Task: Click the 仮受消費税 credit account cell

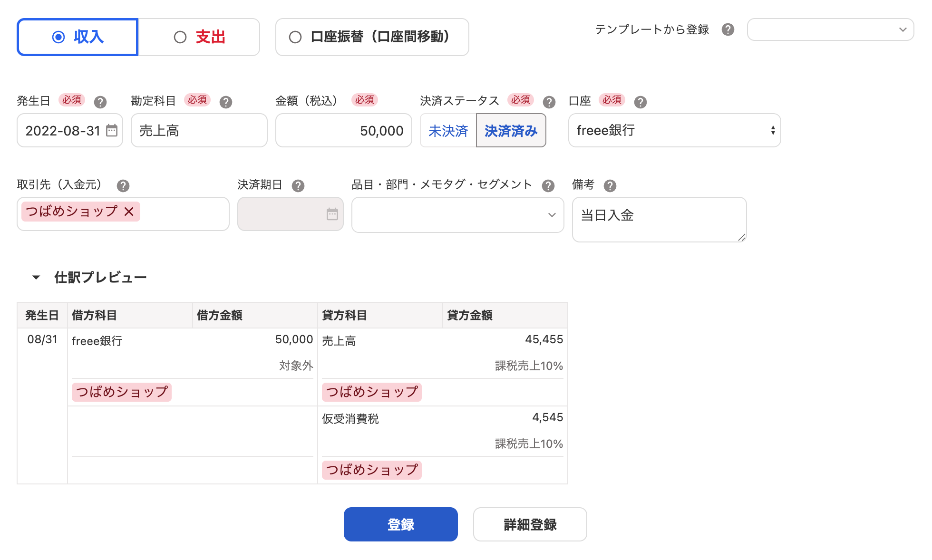Action: [x=350, y=419]
